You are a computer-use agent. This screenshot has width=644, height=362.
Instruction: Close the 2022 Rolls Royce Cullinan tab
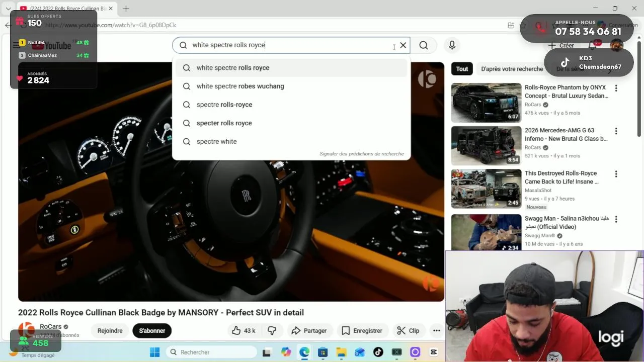pos(111,9)
